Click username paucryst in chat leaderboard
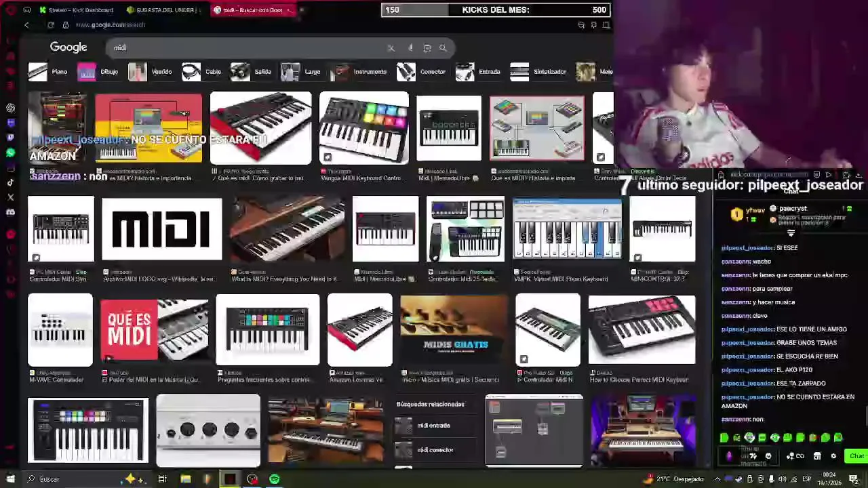 793,209
